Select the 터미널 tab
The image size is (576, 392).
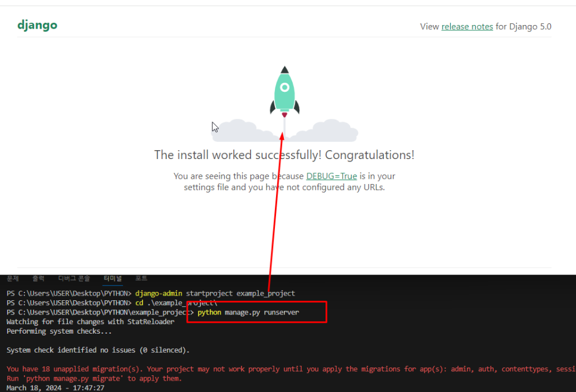coord(113,279)
